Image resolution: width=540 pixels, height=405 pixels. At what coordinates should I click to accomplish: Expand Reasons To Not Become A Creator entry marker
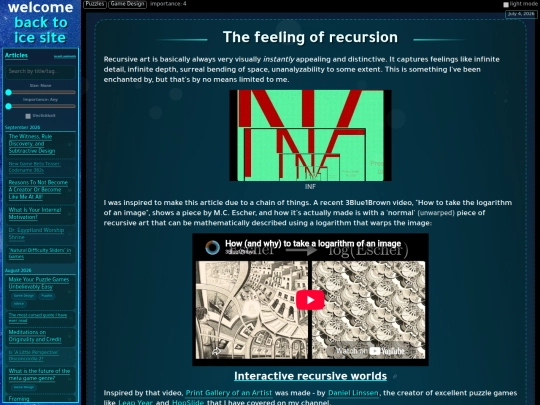(x=70, y=190)
